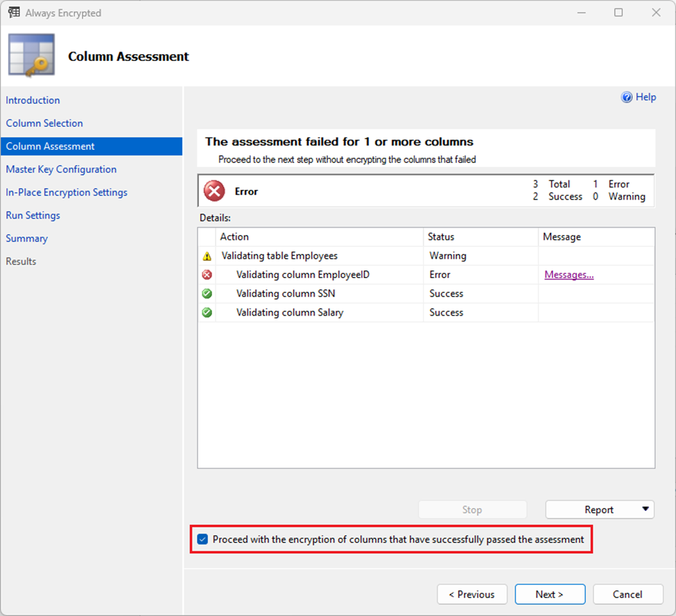
Task: Click the table-and-key Column Assessment header icon
Action: pos(31,55)
